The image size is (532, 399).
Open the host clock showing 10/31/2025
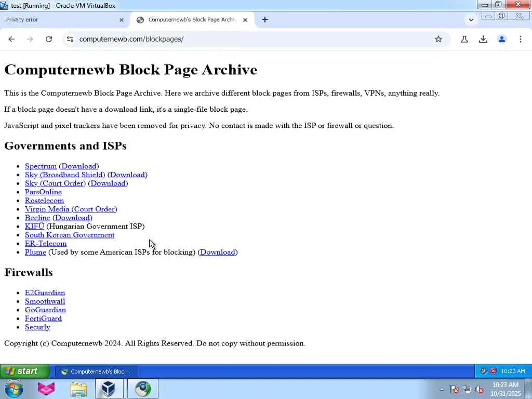506,389
